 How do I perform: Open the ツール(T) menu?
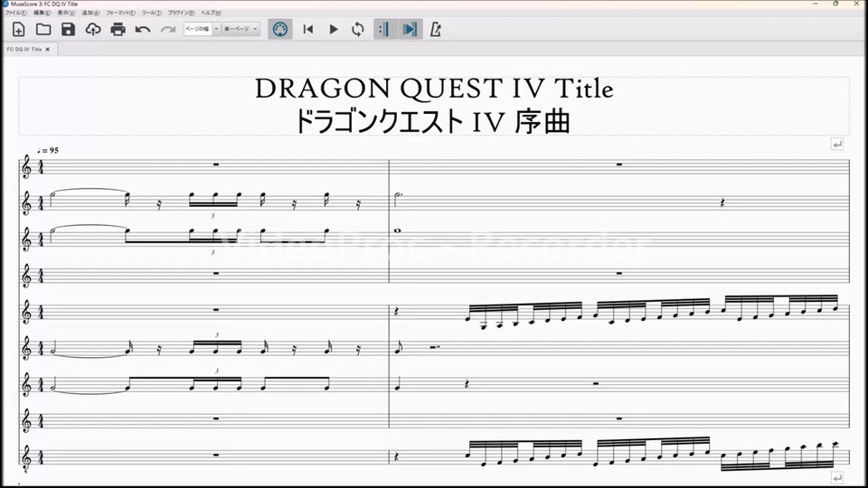point(152,12)
